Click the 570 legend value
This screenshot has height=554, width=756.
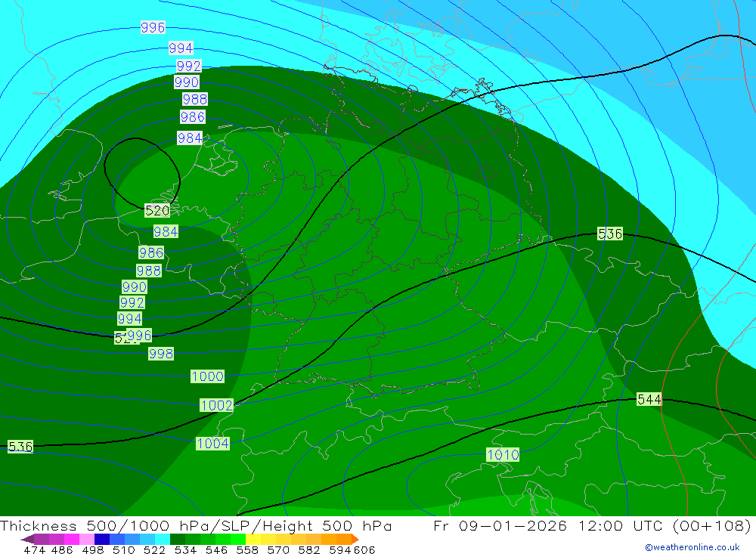click(278, 550)
